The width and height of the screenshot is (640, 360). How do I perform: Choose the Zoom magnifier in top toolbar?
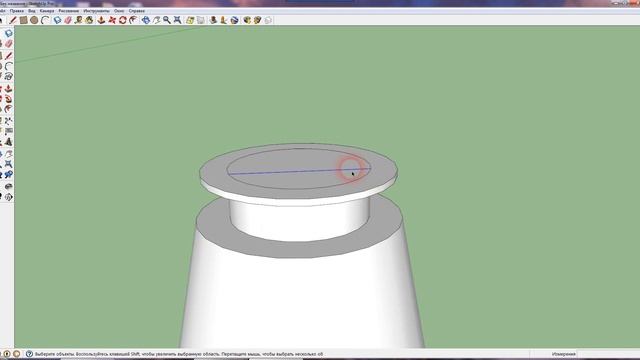coord(167,20)
